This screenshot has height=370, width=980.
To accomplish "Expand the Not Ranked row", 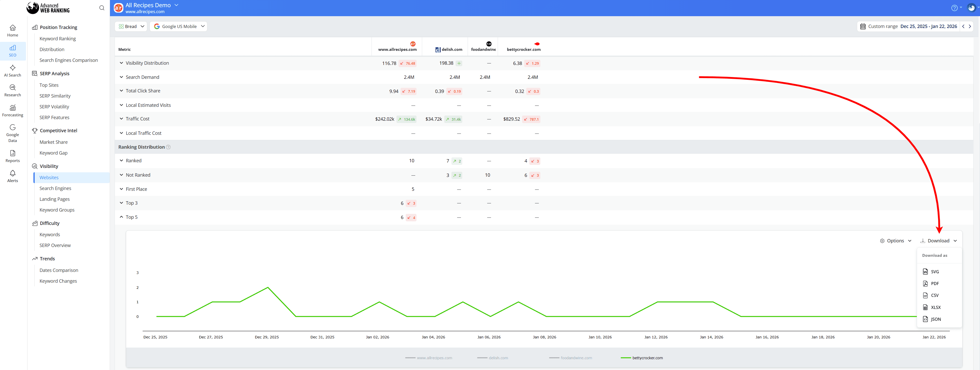I will tap(121, 175).
